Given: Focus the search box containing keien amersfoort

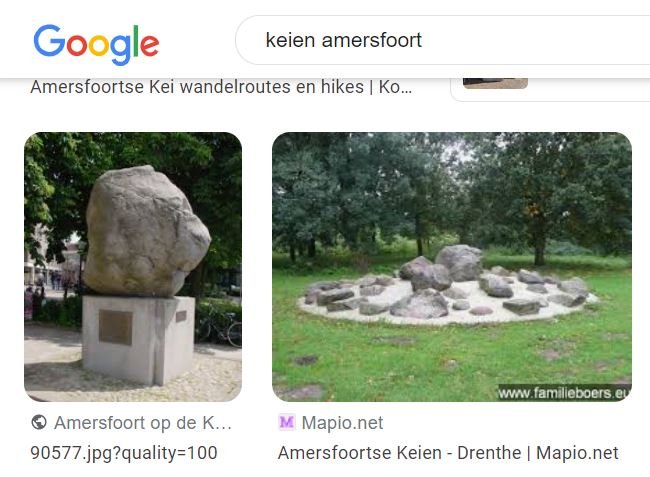Looking at the screenshot, I should 442,40.
